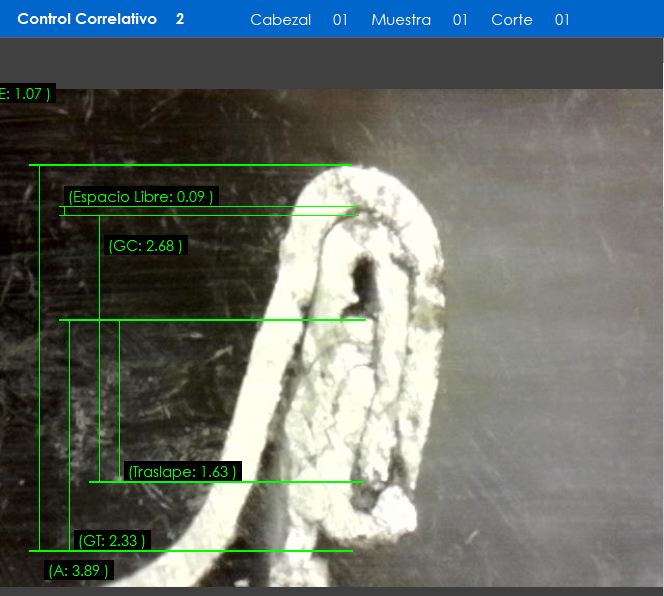This screenshot has width=664, height=596.
Task: Select the bottom green line beside GT label
Action: [250, 550]
